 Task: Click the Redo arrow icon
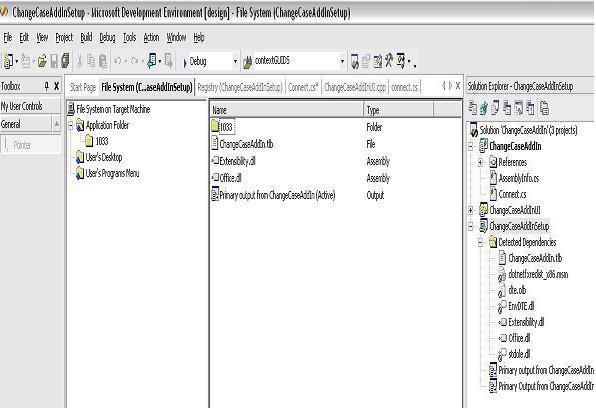coord(134,61)
